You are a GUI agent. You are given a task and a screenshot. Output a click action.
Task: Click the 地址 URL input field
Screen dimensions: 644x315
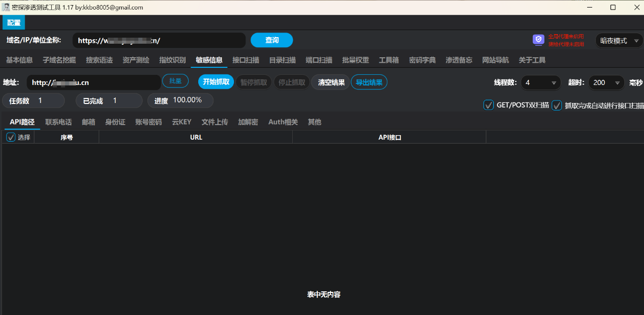click(94, 82)
